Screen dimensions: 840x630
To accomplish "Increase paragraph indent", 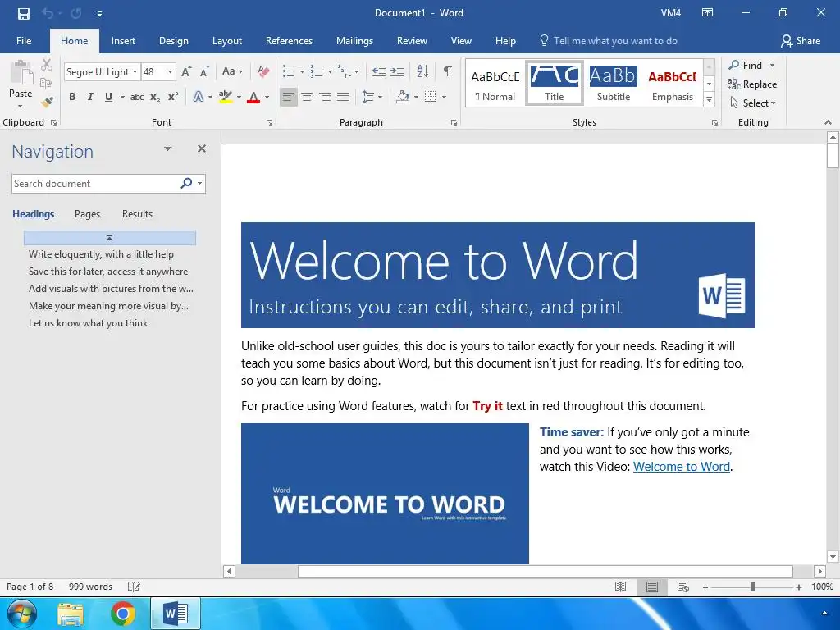I will 397,71.
